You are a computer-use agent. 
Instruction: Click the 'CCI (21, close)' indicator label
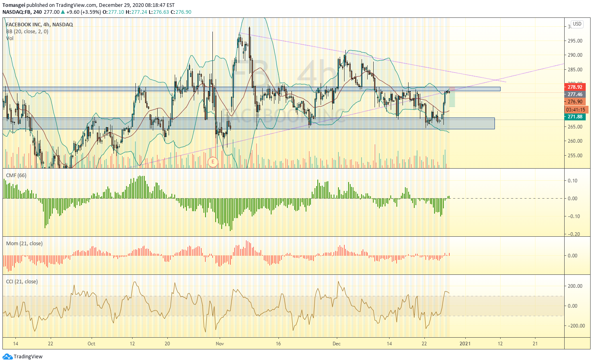tap(21, 281)
